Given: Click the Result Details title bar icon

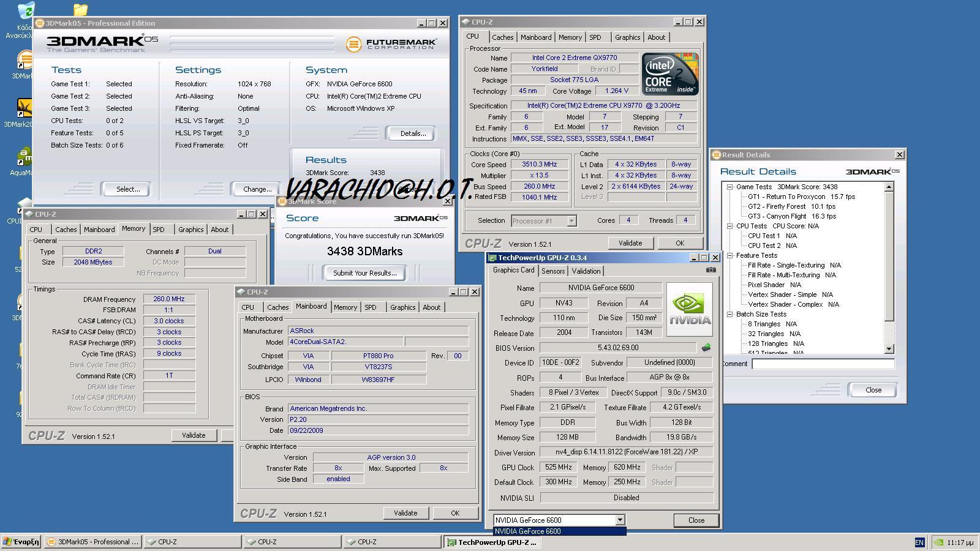Looking at the screenshot, I should pos(717,155).
